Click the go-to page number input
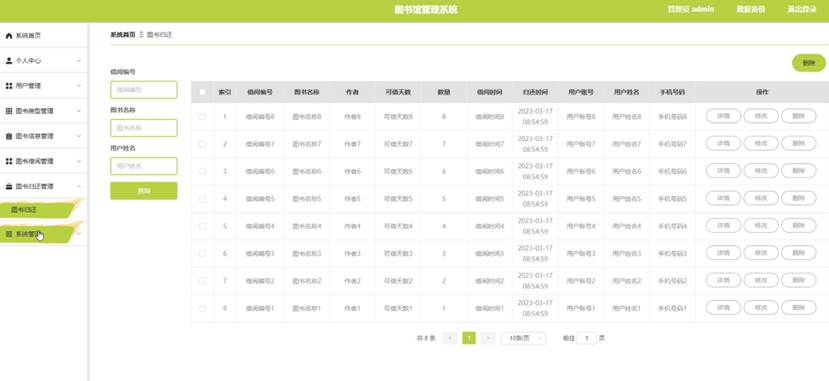This screenshot has height=381, width=829. [x=586, y=338]
